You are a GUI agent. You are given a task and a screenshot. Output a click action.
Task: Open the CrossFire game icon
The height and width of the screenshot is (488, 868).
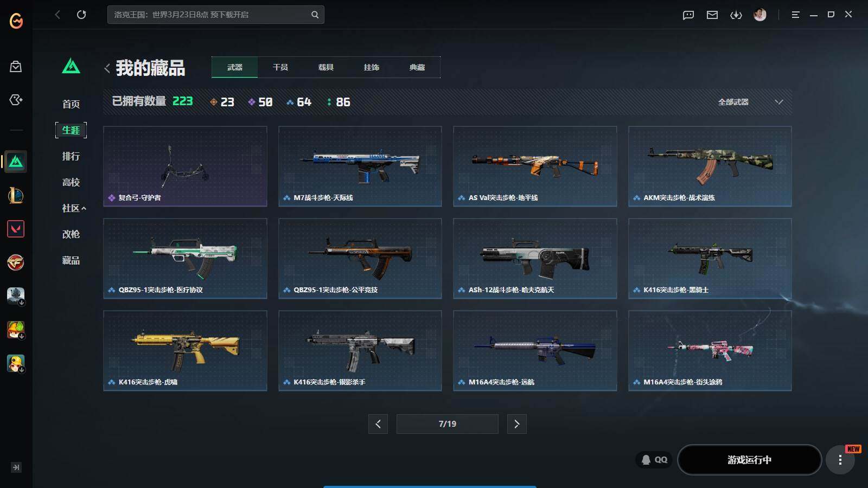click(x=16, y=262)
